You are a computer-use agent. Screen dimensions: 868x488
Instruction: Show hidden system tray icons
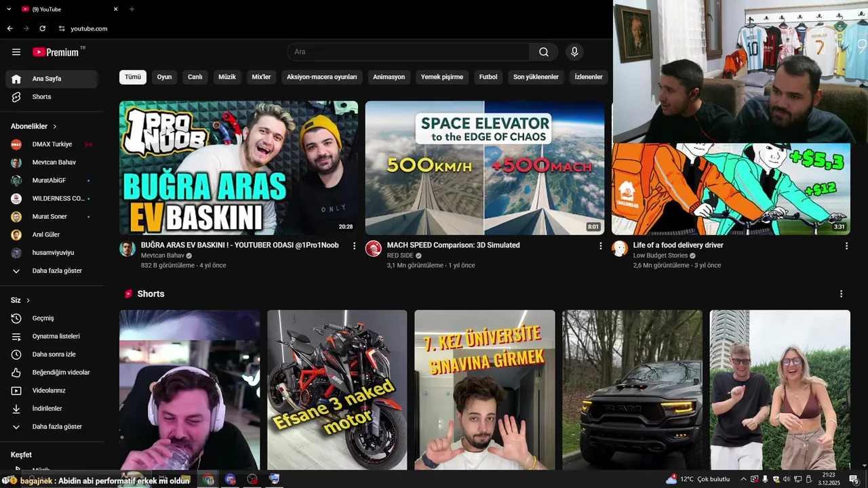(743, 479)
